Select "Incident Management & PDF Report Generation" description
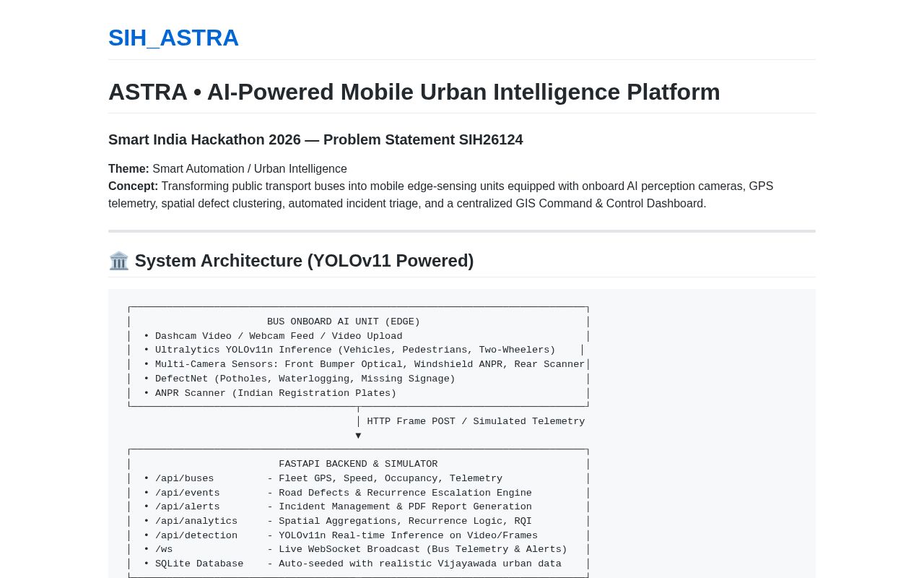924x578 pixels. pyautogui.click(x=405, y=506)
